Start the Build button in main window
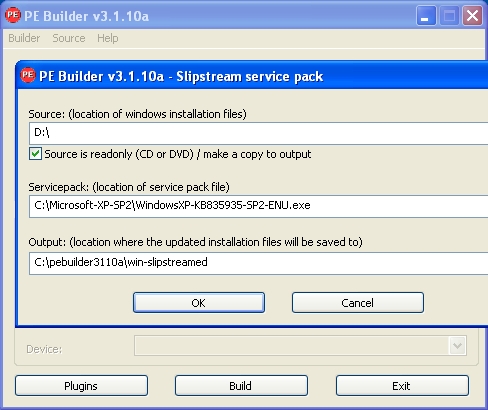The width and height of the screenshot is (488, 410). tap(241, 386)
